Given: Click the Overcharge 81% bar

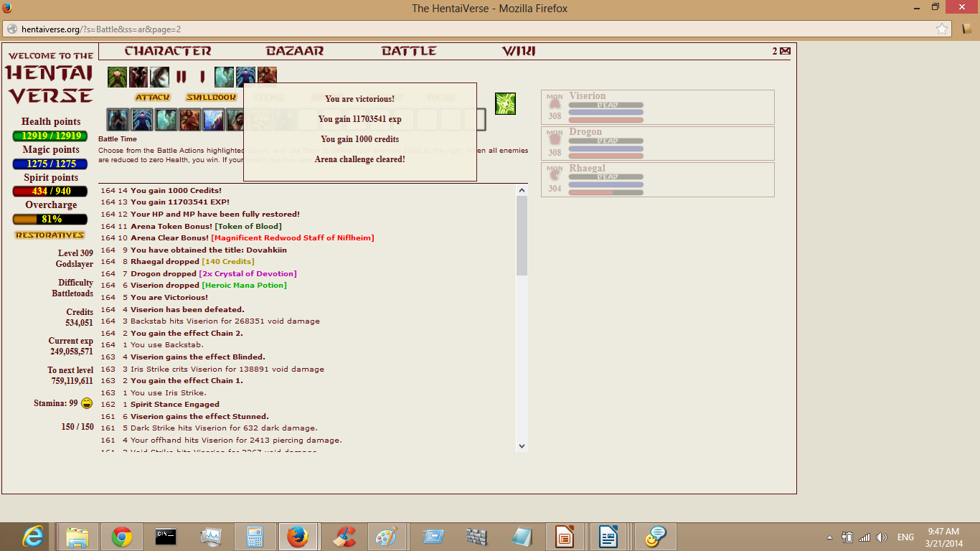Looking at the screenshot, I should coord(50,220).
